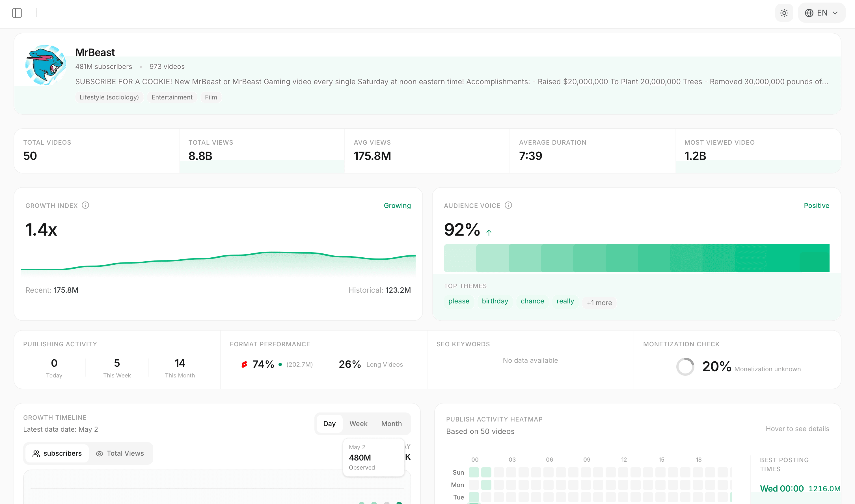The width and height of the screenshot is (855, 504).
Task: Click the Lifestyle (sociology) tag
Action: click(x=109, y=97)
